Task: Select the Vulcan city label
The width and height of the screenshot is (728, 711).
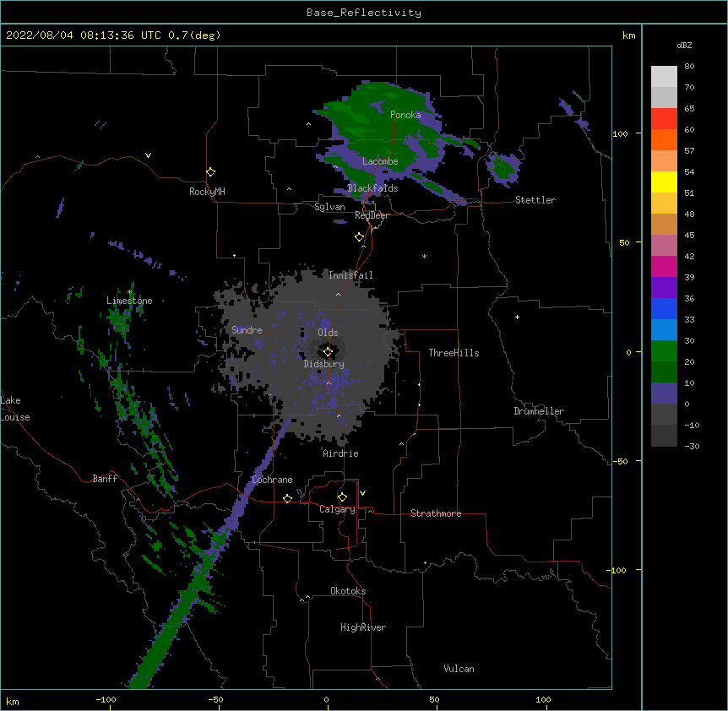Action: click(459, 669)
